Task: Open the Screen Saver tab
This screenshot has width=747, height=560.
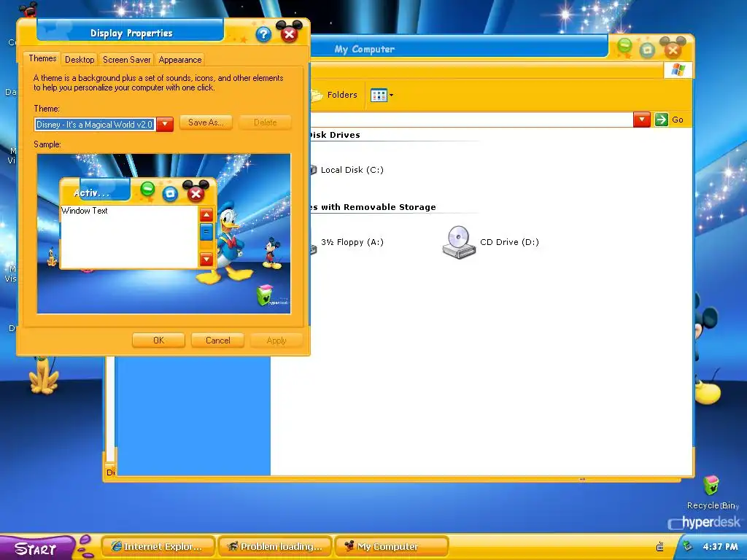Action: (x=127, y=60)
